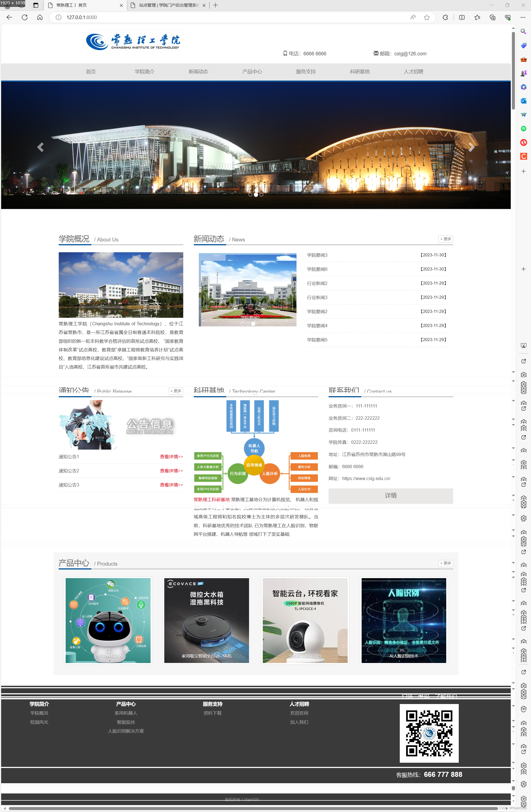Click +更多 in the news section
The image size is (531, 812).
pos(446,239)
